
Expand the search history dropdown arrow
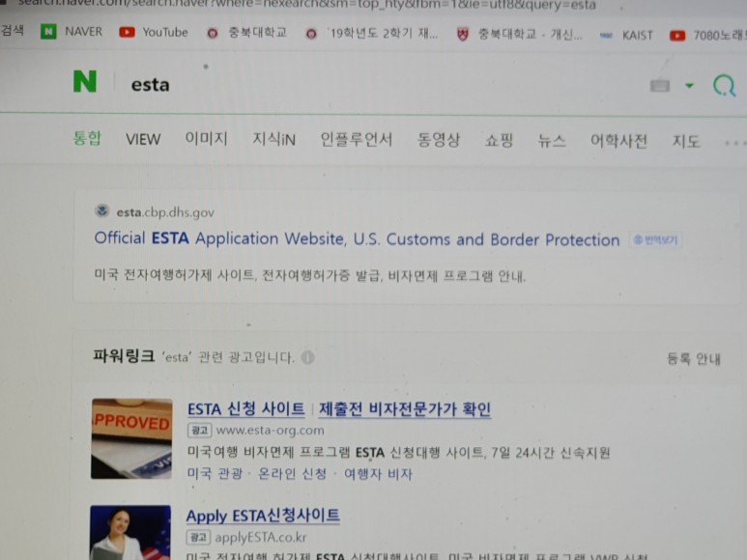coord(689,86)
